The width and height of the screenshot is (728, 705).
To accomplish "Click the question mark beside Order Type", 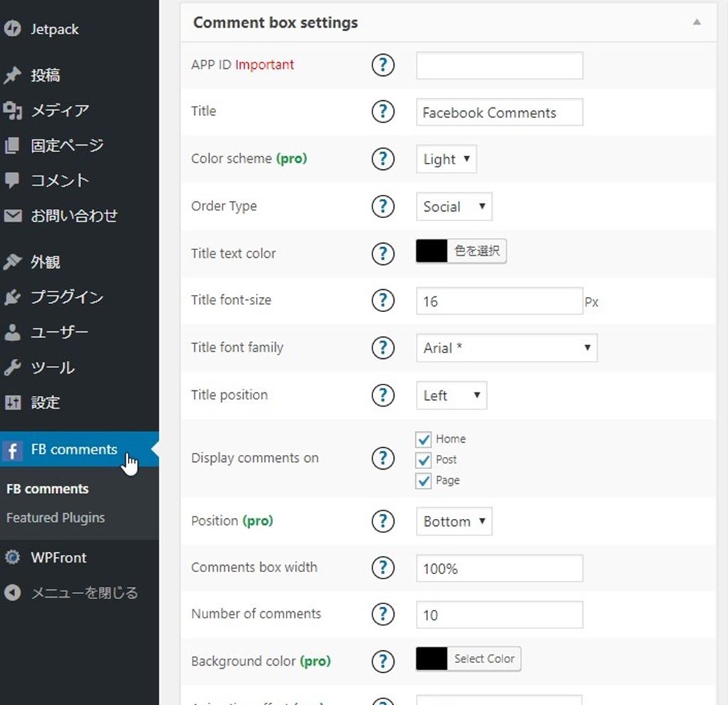I will pos(382,206).
